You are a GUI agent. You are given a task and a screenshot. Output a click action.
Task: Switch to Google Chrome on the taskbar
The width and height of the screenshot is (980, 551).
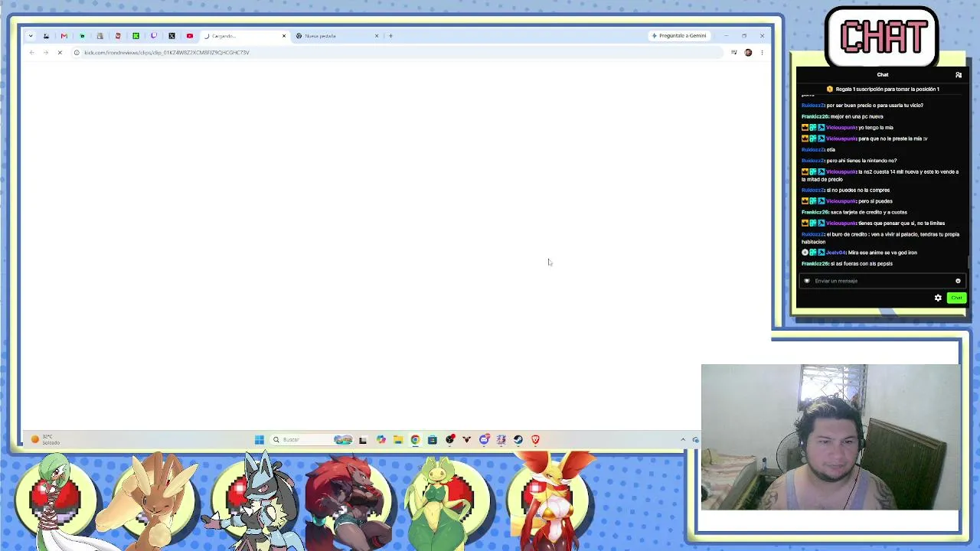click(x=415, y=440)
